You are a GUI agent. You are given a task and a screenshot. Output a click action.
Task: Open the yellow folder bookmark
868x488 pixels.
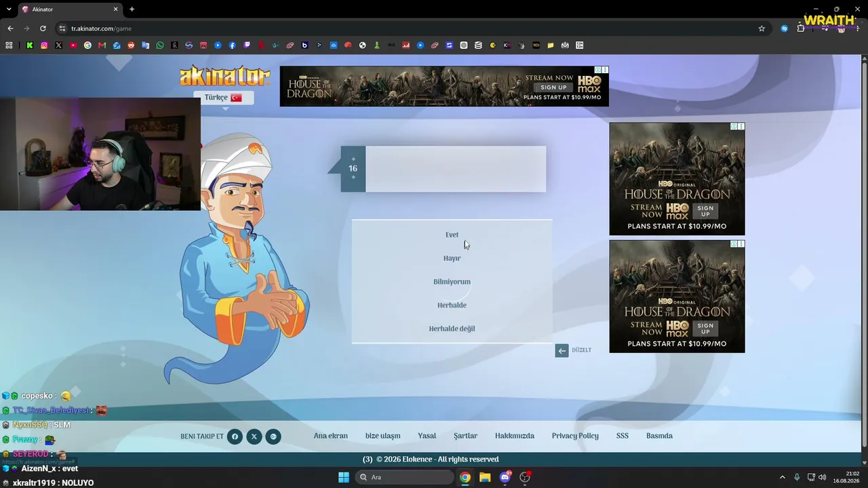551,45
